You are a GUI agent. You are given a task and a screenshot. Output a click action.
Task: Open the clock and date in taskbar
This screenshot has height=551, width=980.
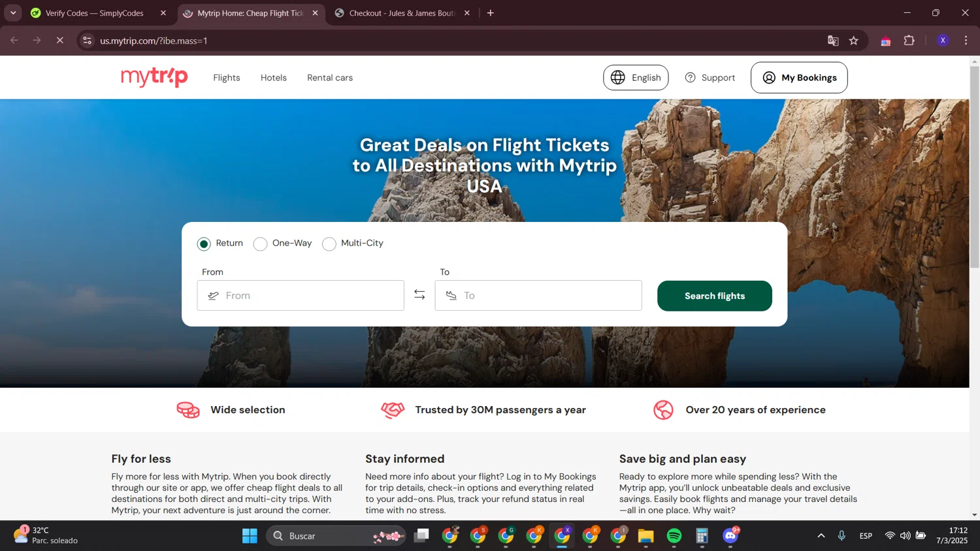[x=952, y=535]
